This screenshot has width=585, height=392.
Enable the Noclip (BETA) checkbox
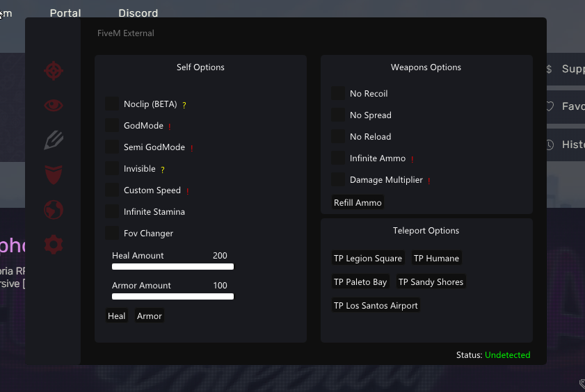[112, 104]
